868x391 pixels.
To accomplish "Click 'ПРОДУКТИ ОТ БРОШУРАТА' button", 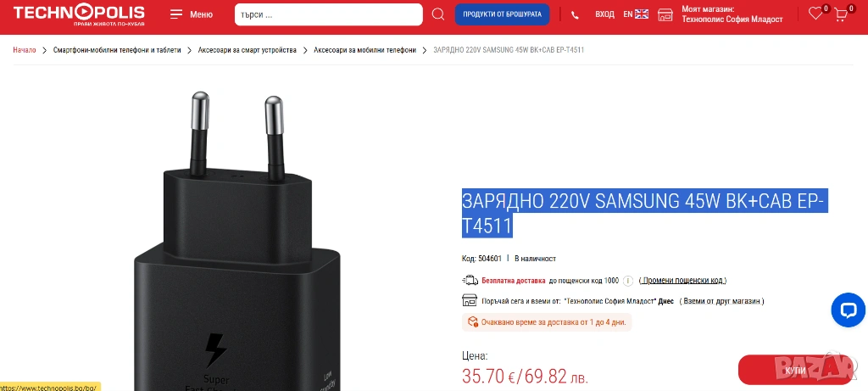I will tap(502, 14).
